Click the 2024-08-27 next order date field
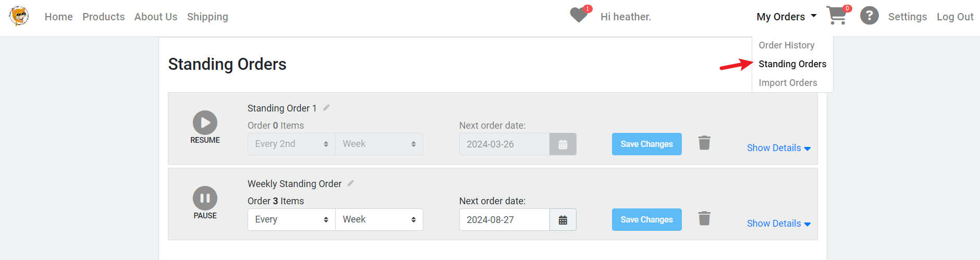This screenshot has height=260, width=980. tap(505, 220)
